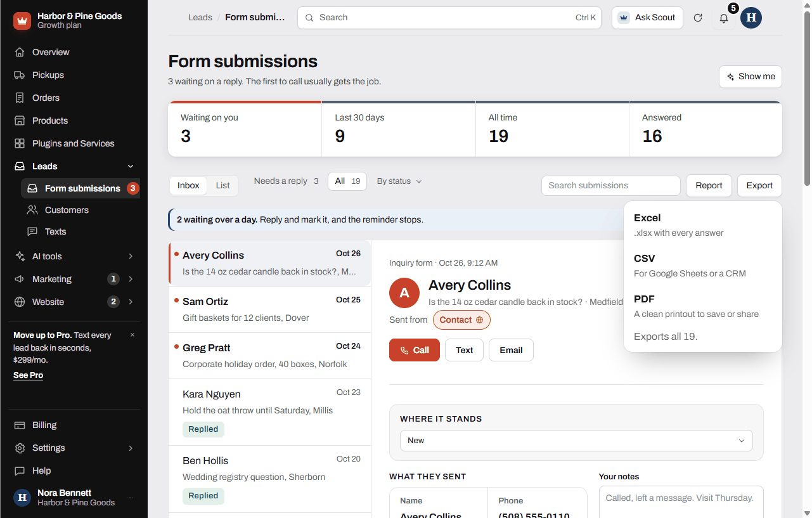Filter by Needs a reply
812x518 pixels.
286,181
